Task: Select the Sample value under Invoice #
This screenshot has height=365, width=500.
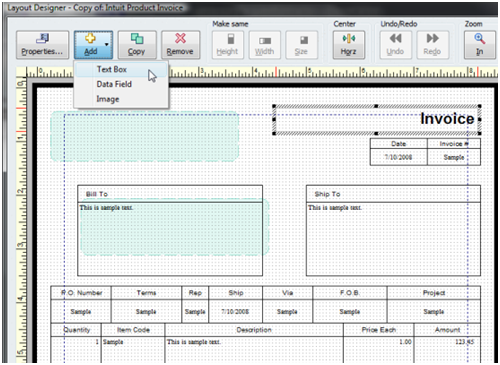Action: (454, 157)
